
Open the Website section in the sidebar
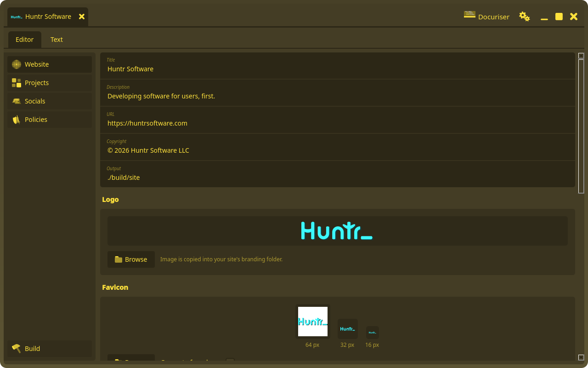click(50, 64)
